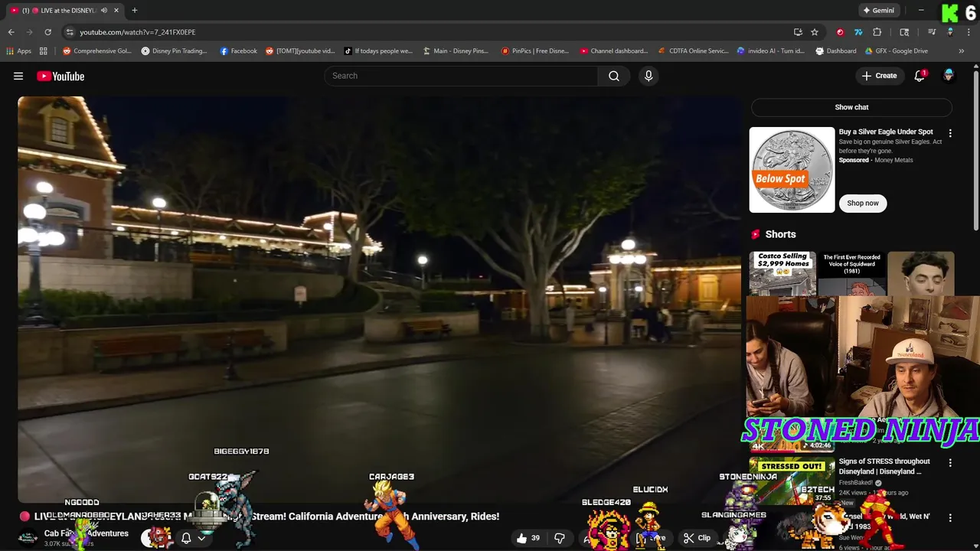Go to the YouTube home logo

coord(60,76)
